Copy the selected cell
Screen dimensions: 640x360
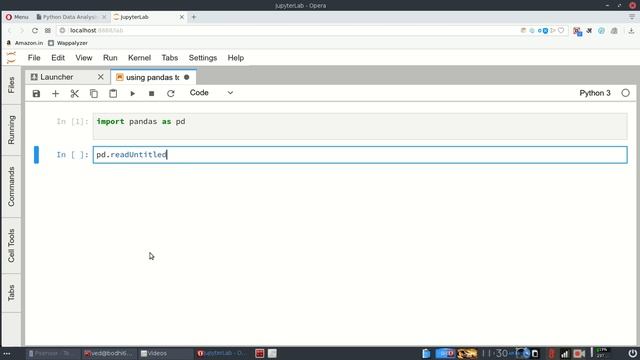point(94,93)
